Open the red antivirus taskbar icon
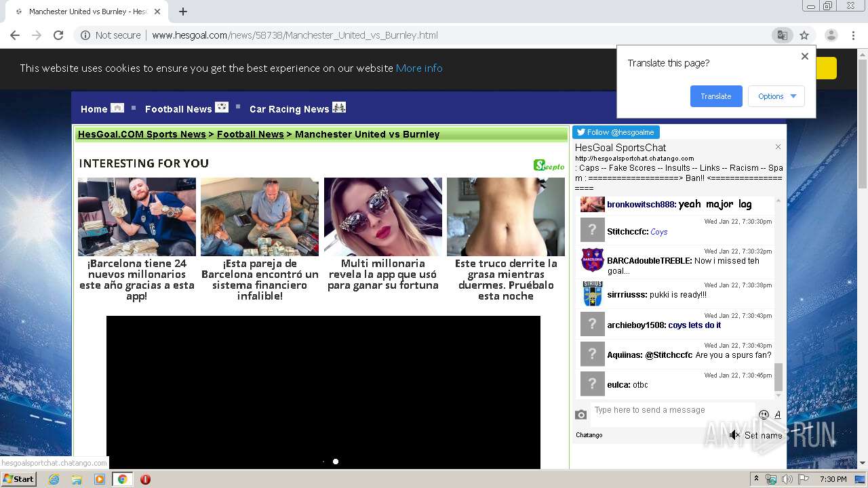This screenshot has width=868, height=488. (145, 479)
